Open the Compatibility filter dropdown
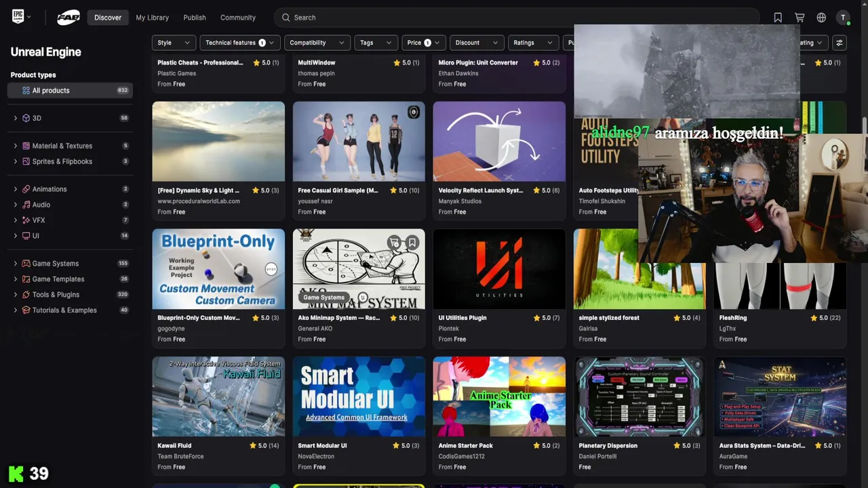This screenshot has width=868, height=488. (x=317, y=43)
